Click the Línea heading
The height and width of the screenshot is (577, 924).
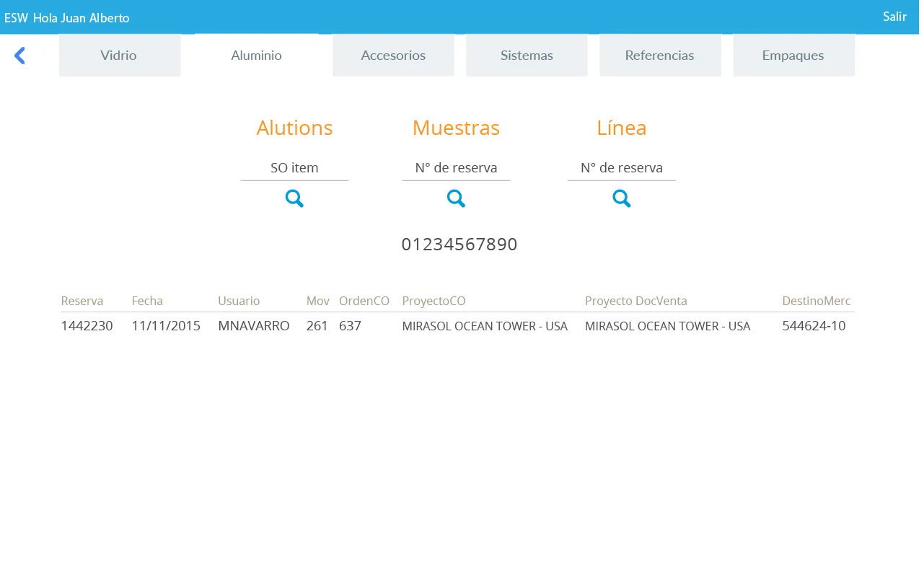622,128
